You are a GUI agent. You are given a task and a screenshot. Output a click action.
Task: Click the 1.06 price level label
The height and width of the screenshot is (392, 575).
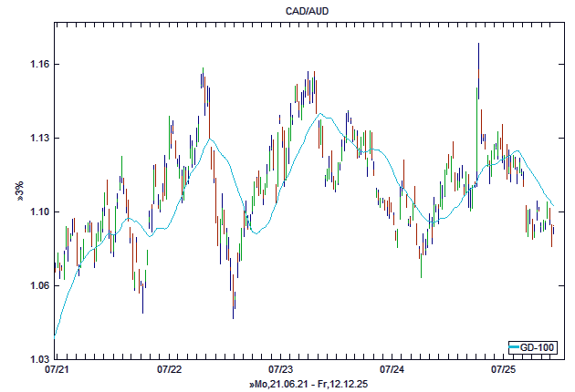pyautogui.click(x=38, y=286)
